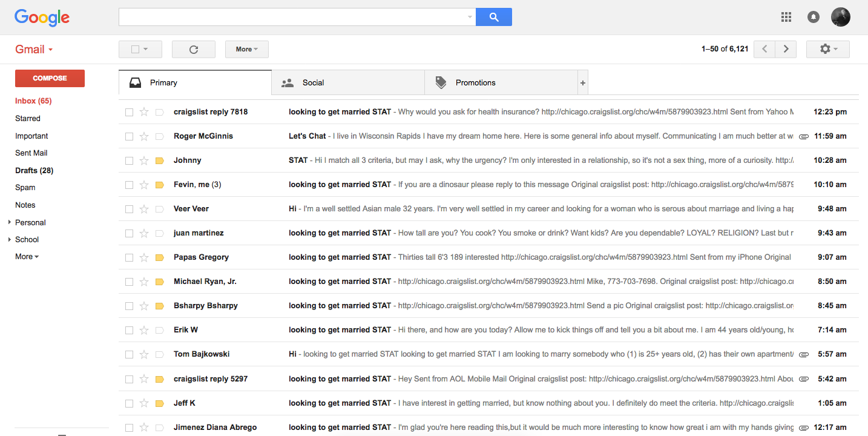Switch to the Social tab

point(348,83)
